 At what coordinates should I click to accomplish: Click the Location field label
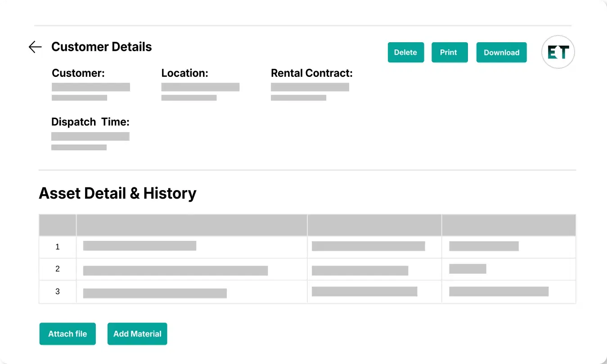[184, 73]
